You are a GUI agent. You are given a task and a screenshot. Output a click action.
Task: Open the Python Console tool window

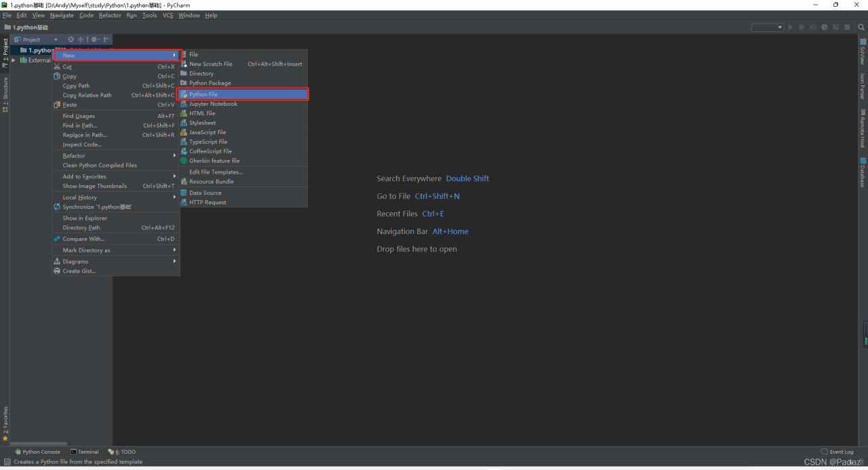click(x=37, y=452)
